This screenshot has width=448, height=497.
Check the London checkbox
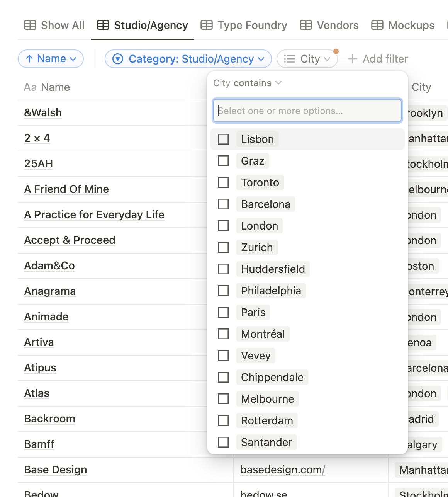click(x=223, y=226)
